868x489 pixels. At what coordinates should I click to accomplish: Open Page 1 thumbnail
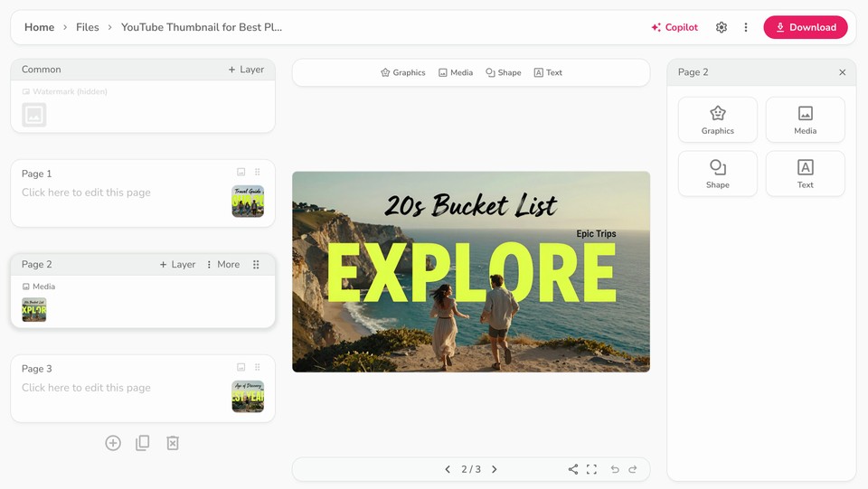pyautogui.click(x=248, y=202)
